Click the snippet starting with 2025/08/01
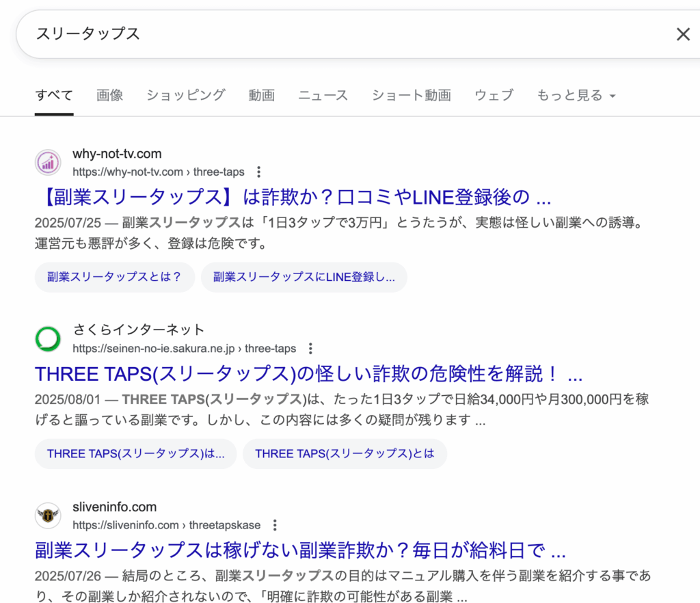This screenshot has height=603, width=700. 342,410
